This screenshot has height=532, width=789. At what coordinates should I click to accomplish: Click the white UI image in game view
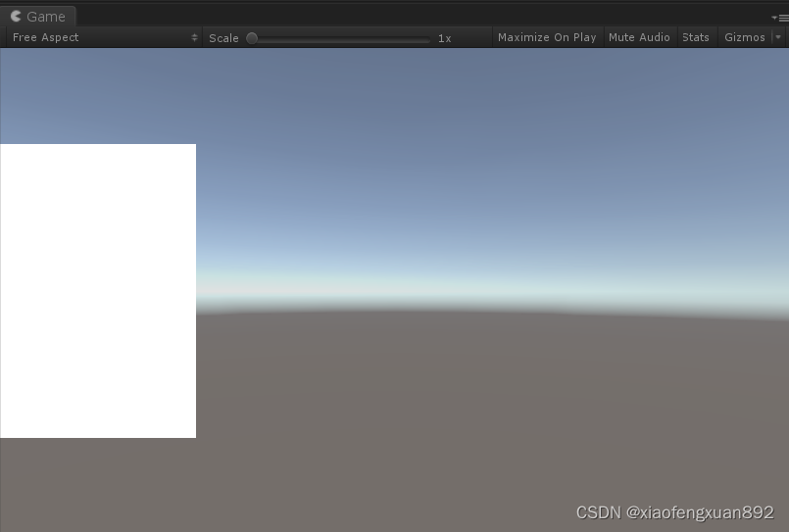point(98,291)
